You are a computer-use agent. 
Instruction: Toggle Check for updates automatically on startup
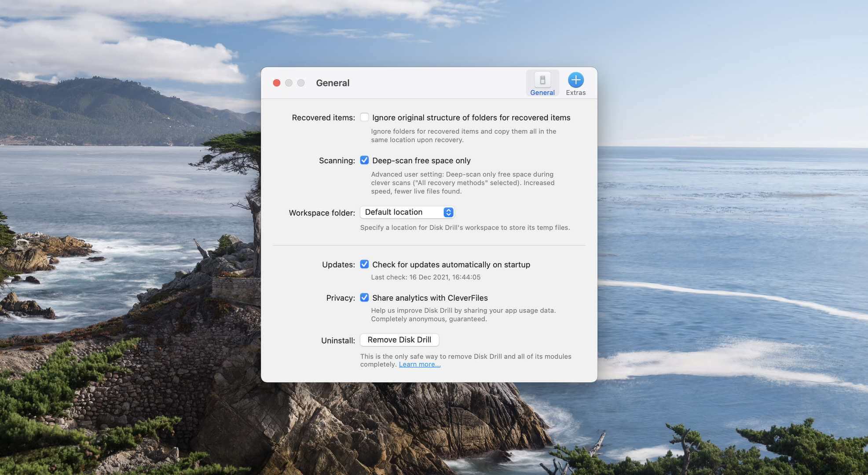364,264
